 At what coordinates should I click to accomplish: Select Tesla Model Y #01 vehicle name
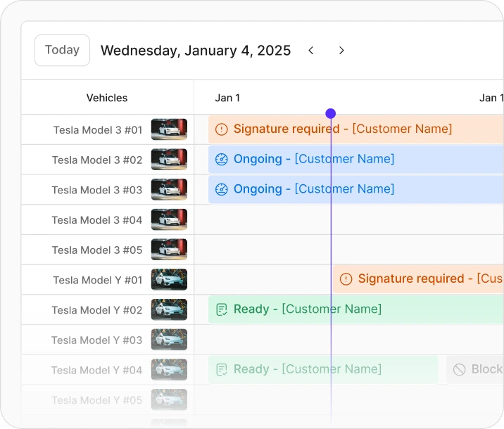click(x=98, y=280)
